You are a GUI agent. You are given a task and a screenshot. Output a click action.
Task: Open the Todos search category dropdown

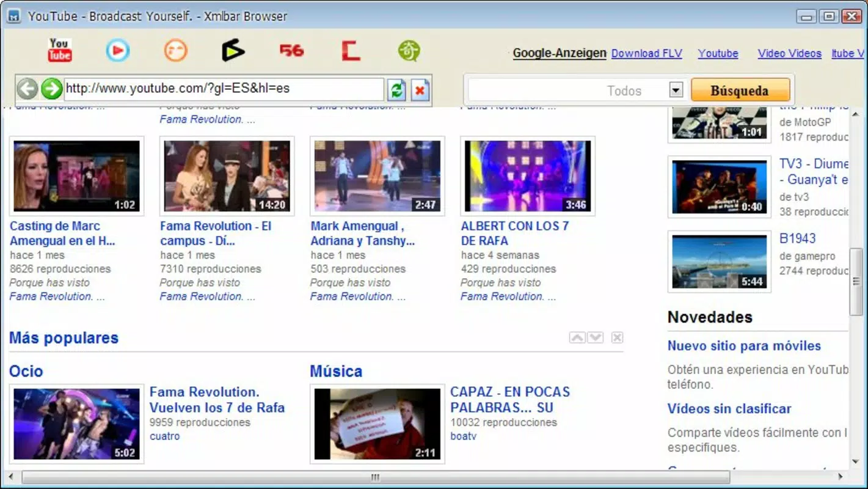pyautogui.click(x=676, y=90)
